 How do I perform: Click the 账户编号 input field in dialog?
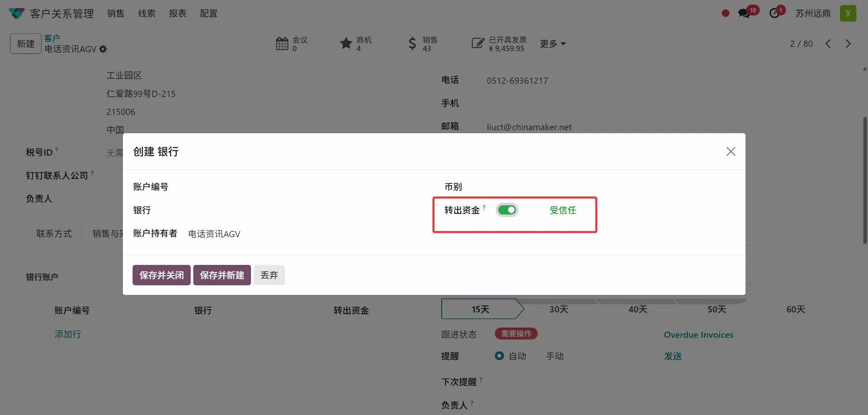coord(294,187)
